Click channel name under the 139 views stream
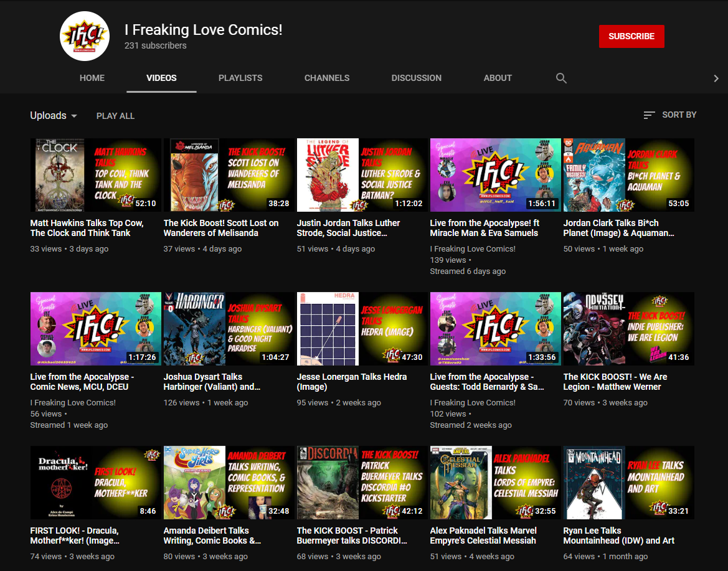 point(473,249)
